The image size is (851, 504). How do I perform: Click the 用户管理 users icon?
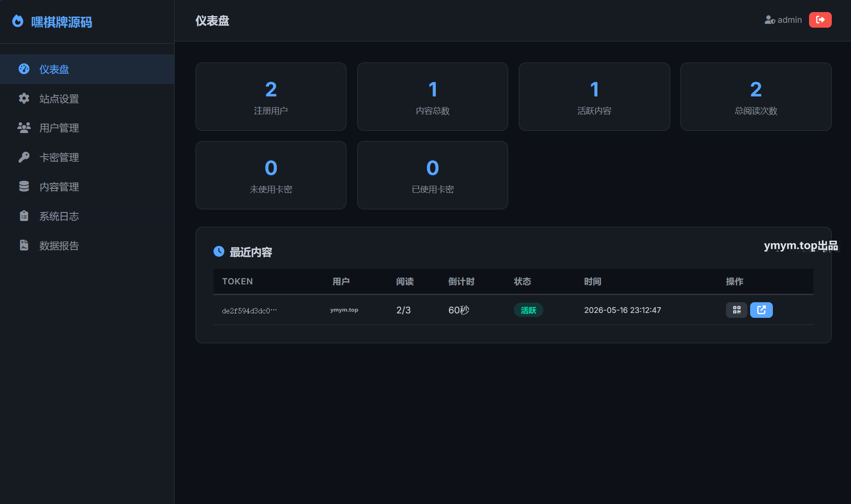(24, 128)
